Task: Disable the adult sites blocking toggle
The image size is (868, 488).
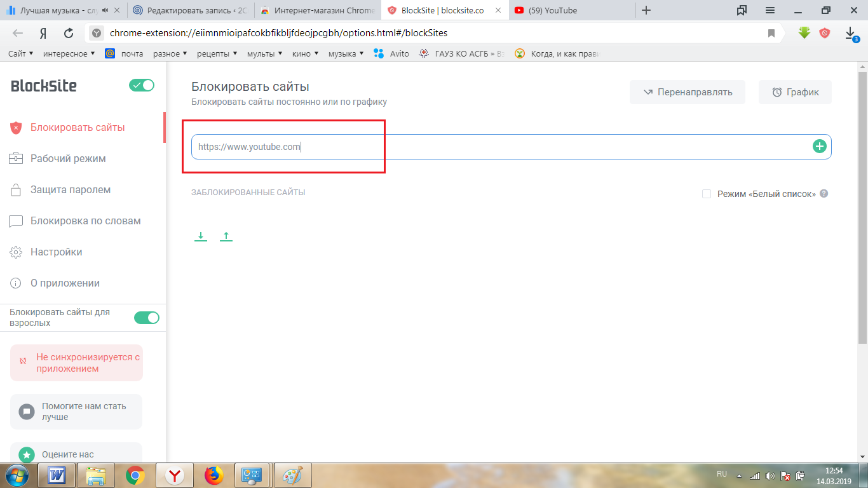Action: pyautogui.click(x=147, y=318)
